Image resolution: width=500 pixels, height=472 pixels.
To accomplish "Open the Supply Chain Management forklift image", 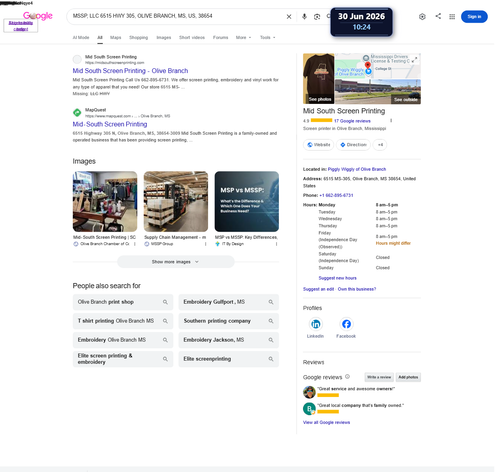I will click(176, 202).
